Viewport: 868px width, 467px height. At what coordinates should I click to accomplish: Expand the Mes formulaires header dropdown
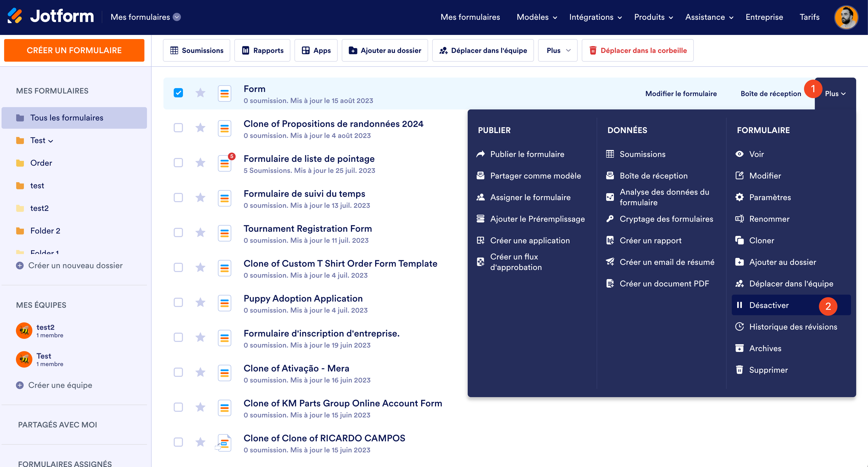(x=177, y=17)
